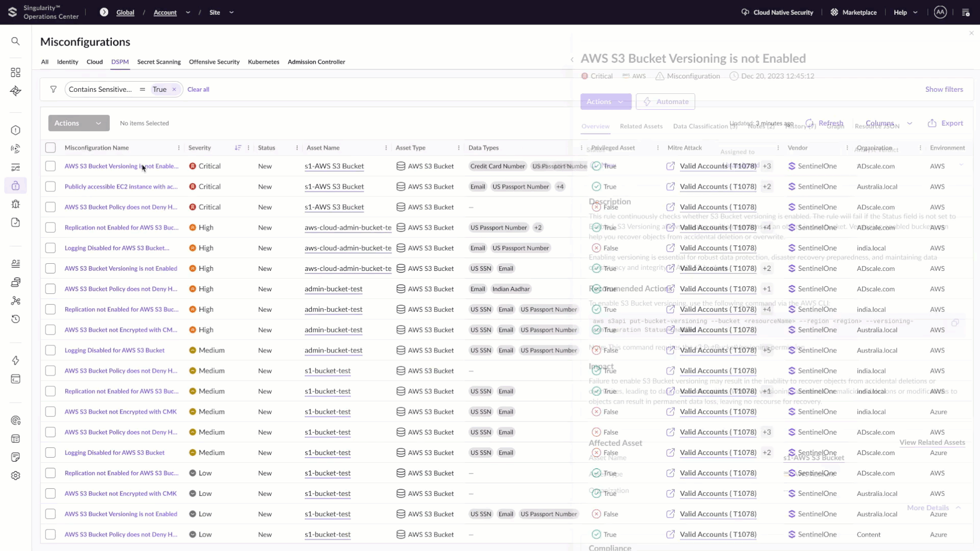
Task: Open external link icon beside first Valid Accounts
Action: tap(671, 166)
